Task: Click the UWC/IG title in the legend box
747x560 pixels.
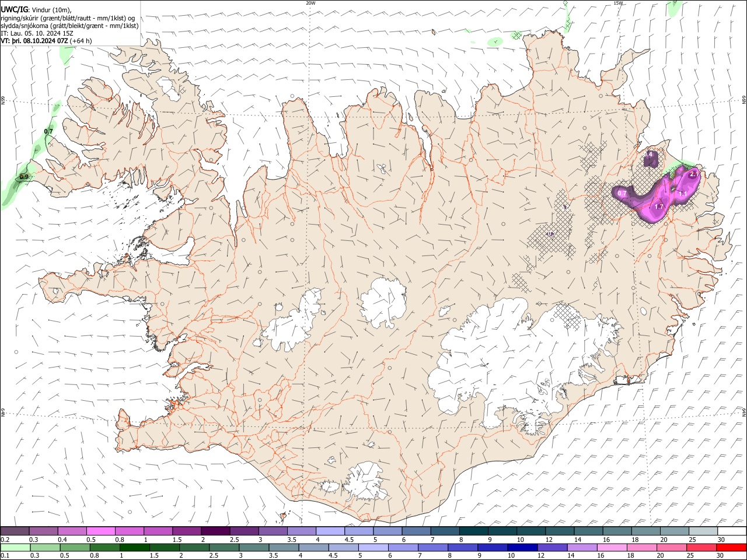Action: coord(14,9)
